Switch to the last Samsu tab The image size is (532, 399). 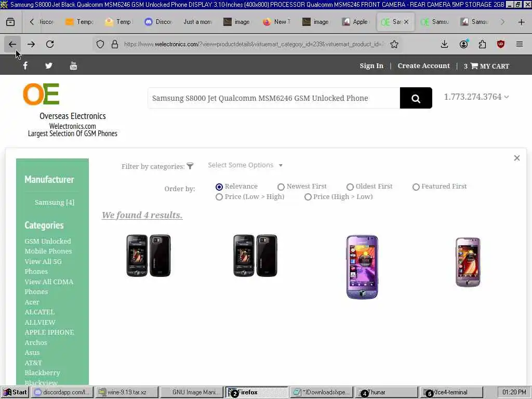point(474,22)
